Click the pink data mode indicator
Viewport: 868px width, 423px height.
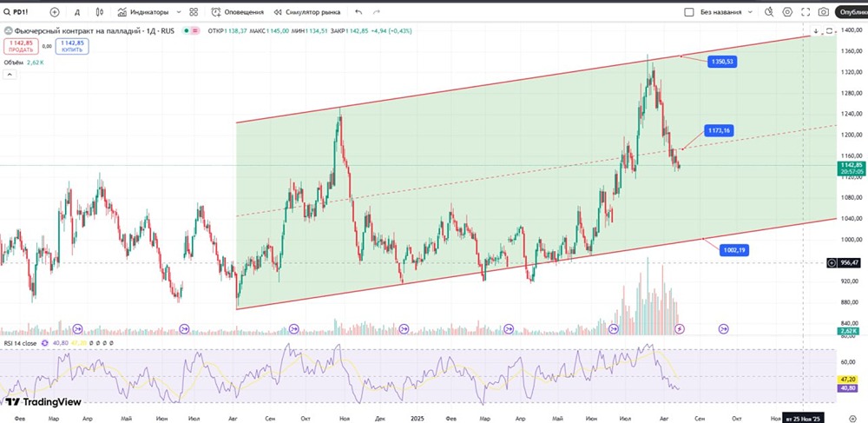pos(195,31)
